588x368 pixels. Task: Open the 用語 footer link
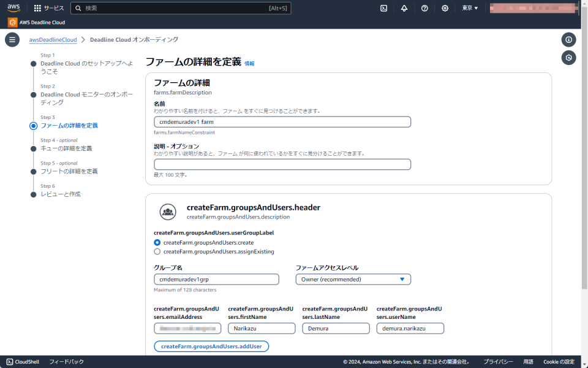pos(529,362)
